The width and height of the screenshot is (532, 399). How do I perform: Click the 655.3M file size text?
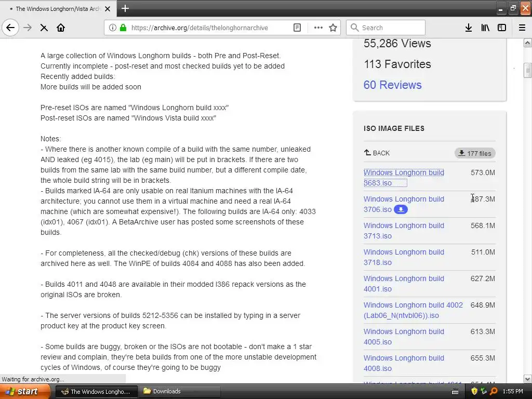pos(483,358)
